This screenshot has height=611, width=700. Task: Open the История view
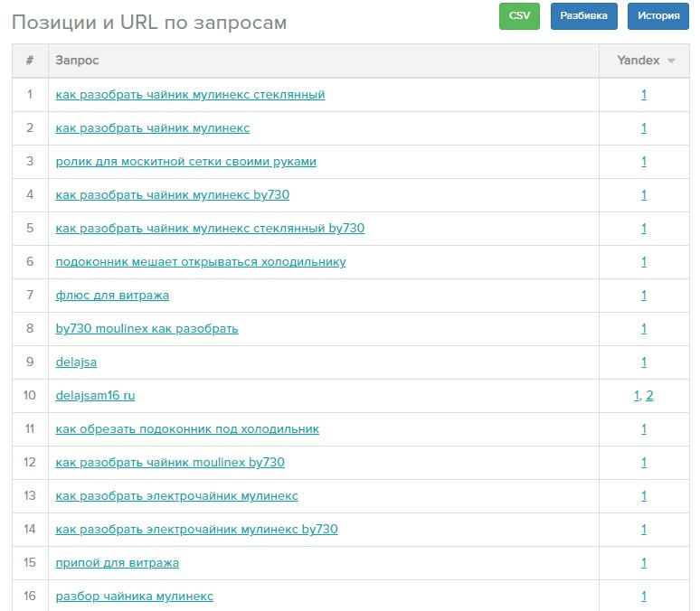click(658, 16)
